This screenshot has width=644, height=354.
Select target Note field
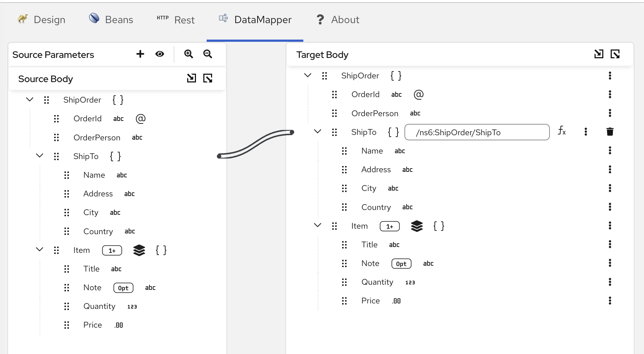tap(370, 263)
